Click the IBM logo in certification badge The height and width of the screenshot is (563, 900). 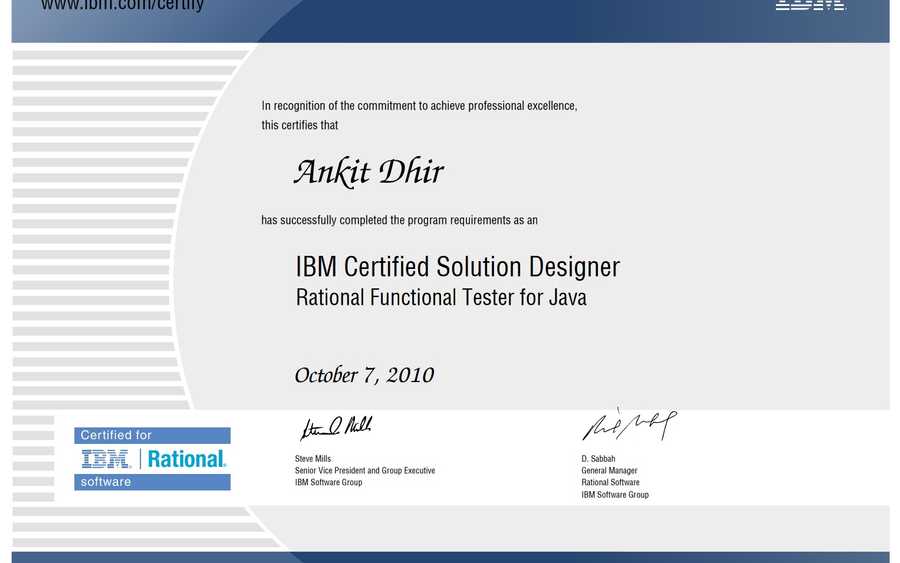point(106,459)
